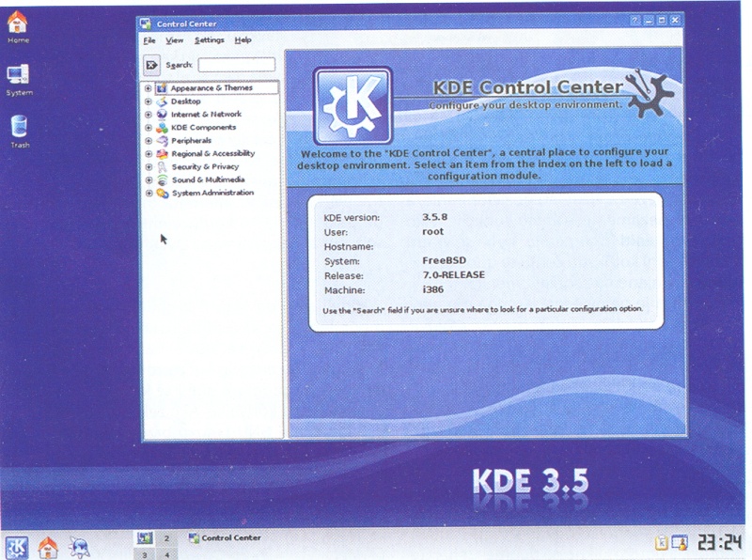
Task: Open the Home desktop icon
Action: click(x=18, y=22)
